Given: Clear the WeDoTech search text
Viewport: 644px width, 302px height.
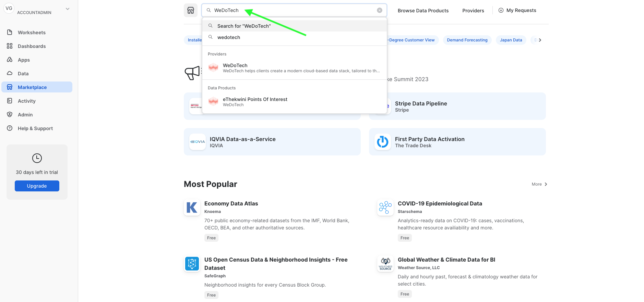Looking at the screenshot, I should 380,10.
